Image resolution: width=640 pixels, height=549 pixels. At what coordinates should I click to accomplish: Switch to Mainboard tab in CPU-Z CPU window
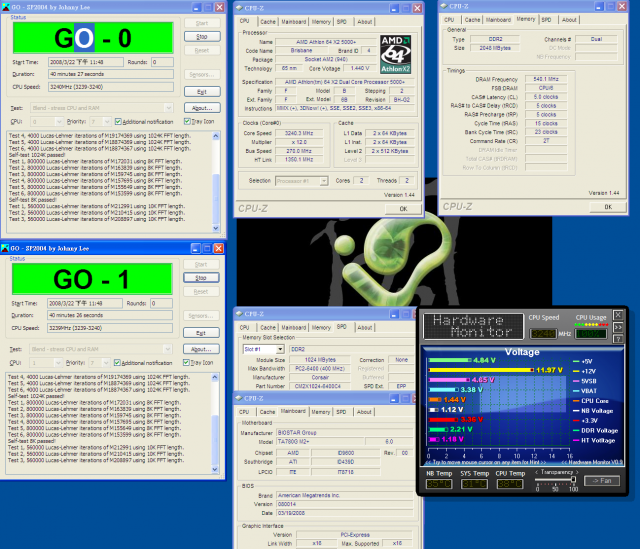[293, 22]
